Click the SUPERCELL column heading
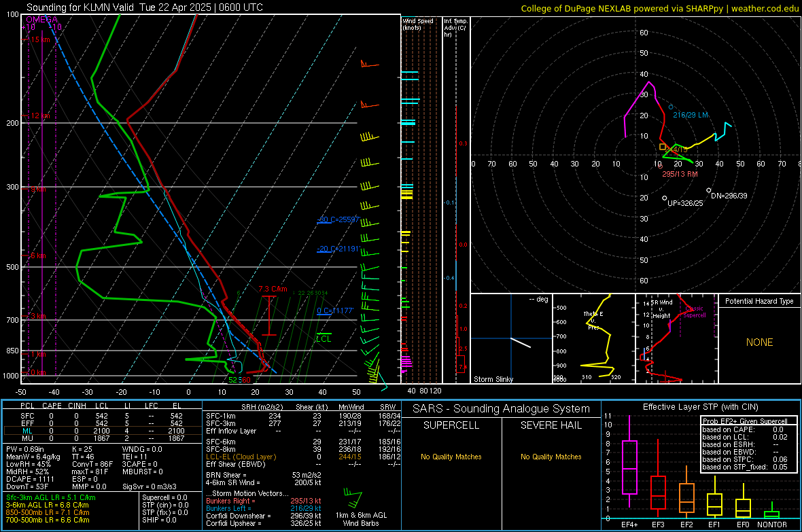The image size is (802, 532). pos(451,425)
